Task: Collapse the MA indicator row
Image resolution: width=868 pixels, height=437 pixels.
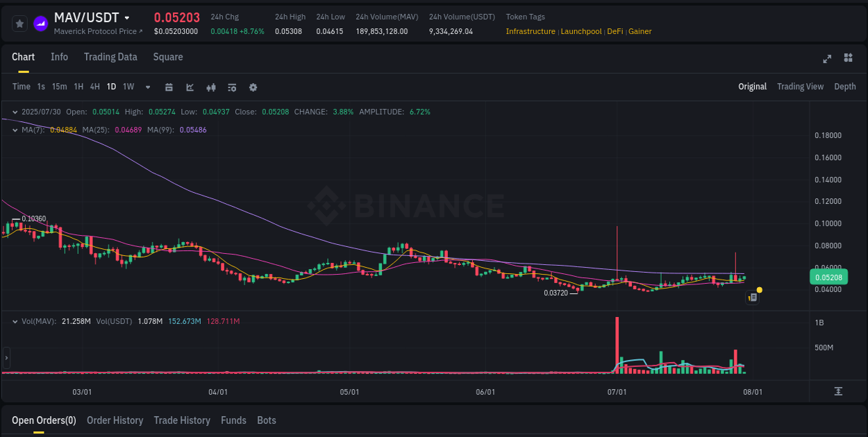Action: pos(15,130)
